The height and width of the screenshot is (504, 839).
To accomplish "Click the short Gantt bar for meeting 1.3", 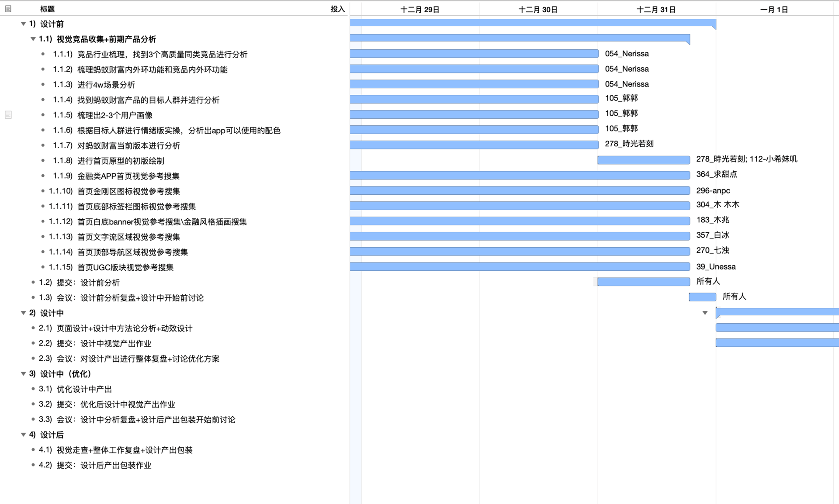I will (702, 297).
